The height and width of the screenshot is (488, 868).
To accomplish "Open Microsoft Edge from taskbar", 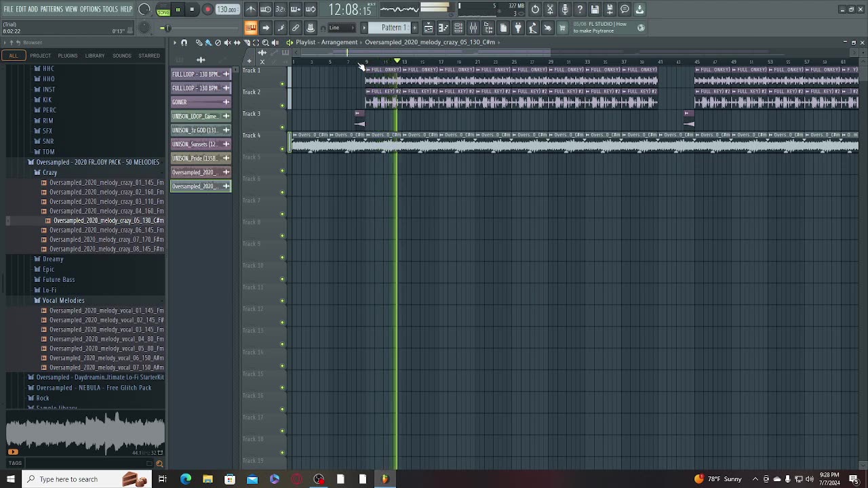I will 186,479.
